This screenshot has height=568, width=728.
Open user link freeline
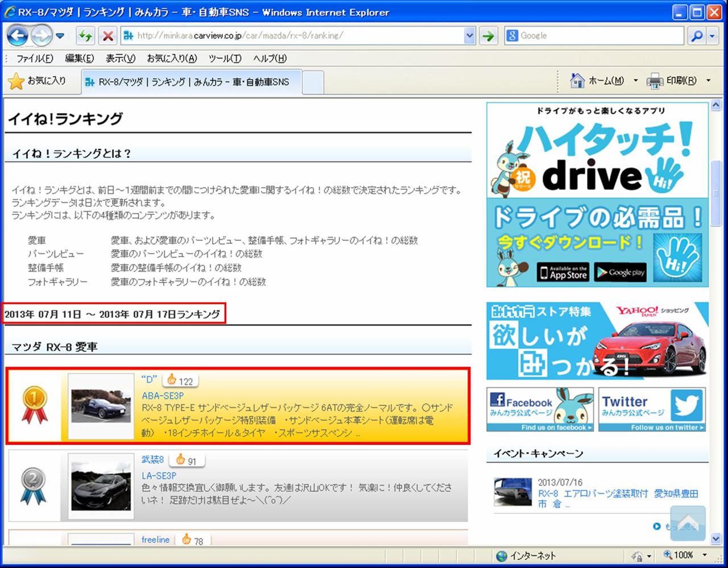pos(156,540)
